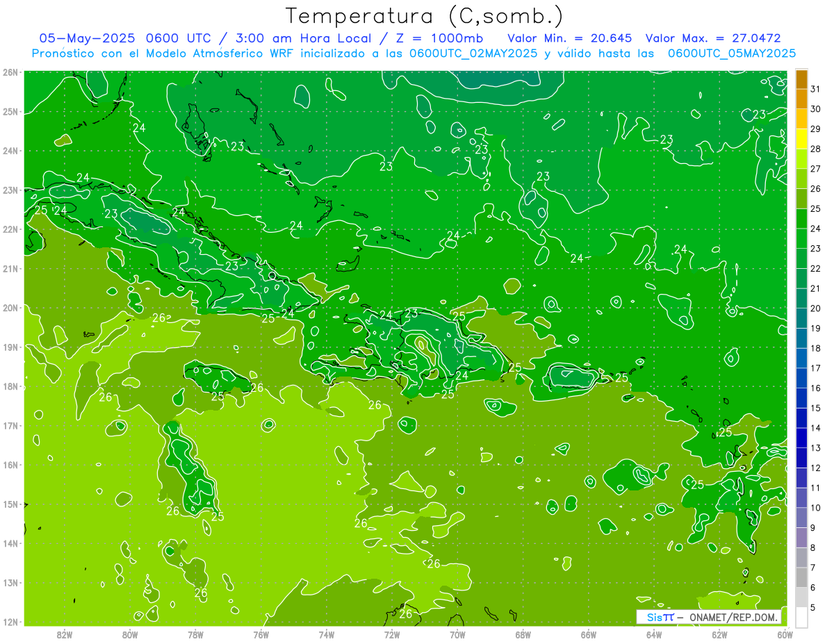Pick the orange legend segment between 29 and 30
The width and height of the screenshot is (834, 644).
(801, 119)
